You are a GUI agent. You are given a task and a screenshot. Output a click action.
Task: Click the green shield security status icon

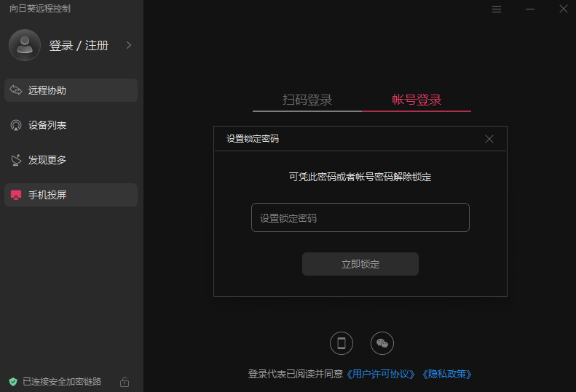pyautogui.click(x=12, y=382)
